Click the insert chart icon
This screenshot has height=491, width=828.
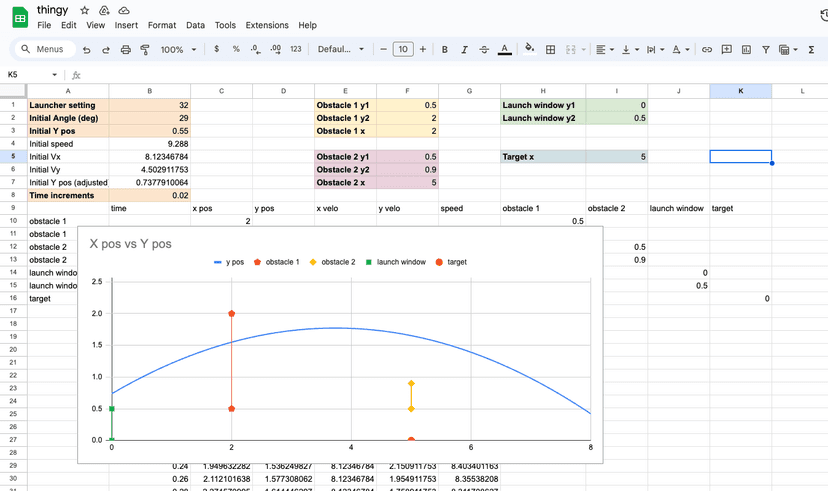point(745,49)
